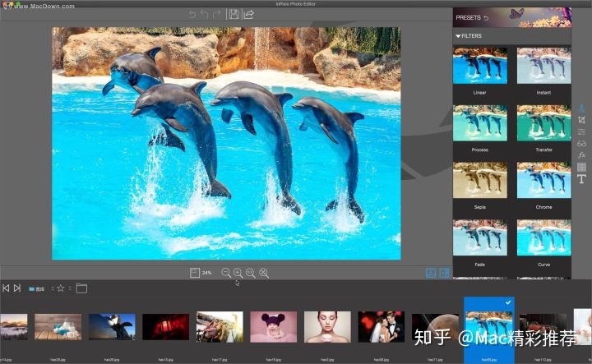Reset presets using arrow next to PRESETS
592x364 pixels.
point(485,17)
